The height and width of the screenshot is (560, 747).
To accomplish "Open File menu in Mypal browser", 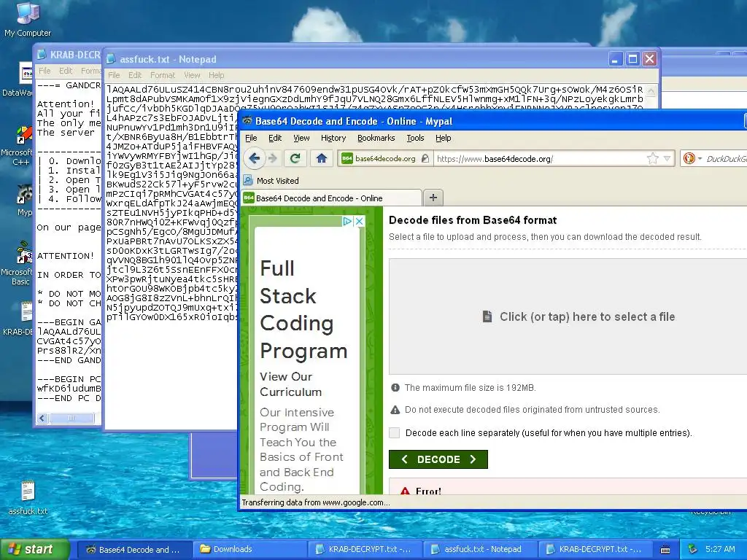I will coord(251,138).
